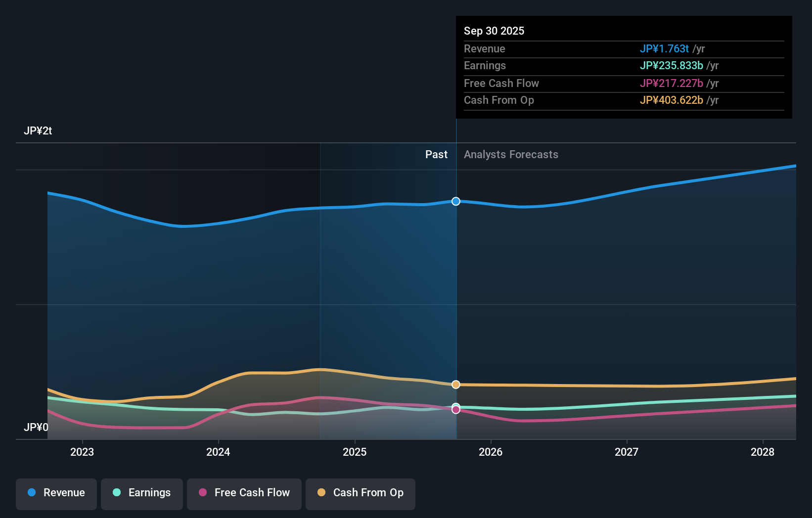Toggle the Revenue series visibility

[56, 493]
